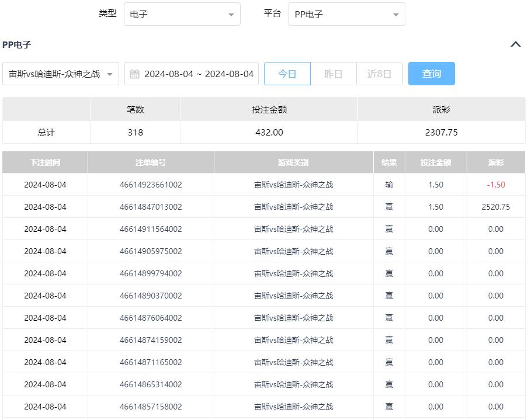This screenshot has height=420, width=528.
Task: Click the 投注金额 column header in table
Action: pos(436,162)
